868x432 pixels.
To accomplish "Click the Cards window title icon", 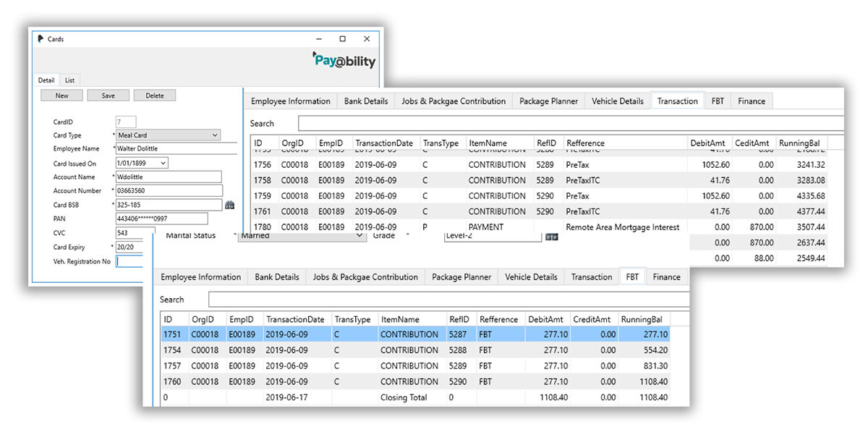I will click(41, 39).
